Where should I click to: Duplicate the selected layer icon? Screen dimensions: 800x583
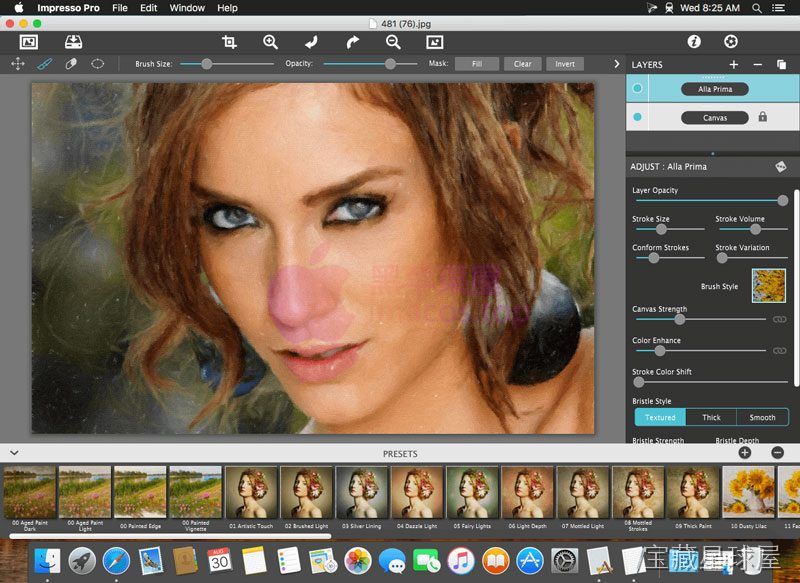coord(781,64)
